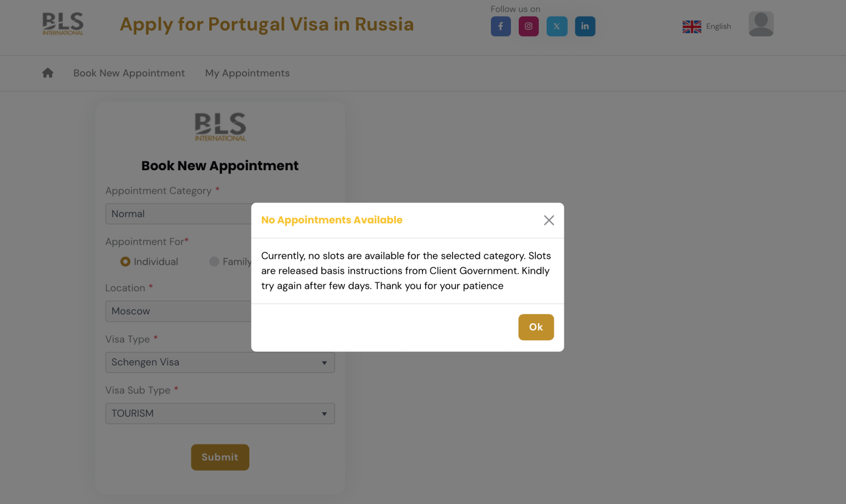Go to Book New Appointment menu
846x504 pixels.
pos(129,73)
